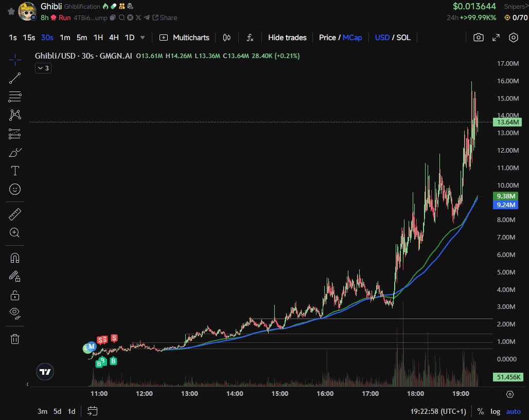Image resolution: width=529 pixels, height=420 pixels.
Task: Select the 30s chart interval
Action: (x=47, y=38)
